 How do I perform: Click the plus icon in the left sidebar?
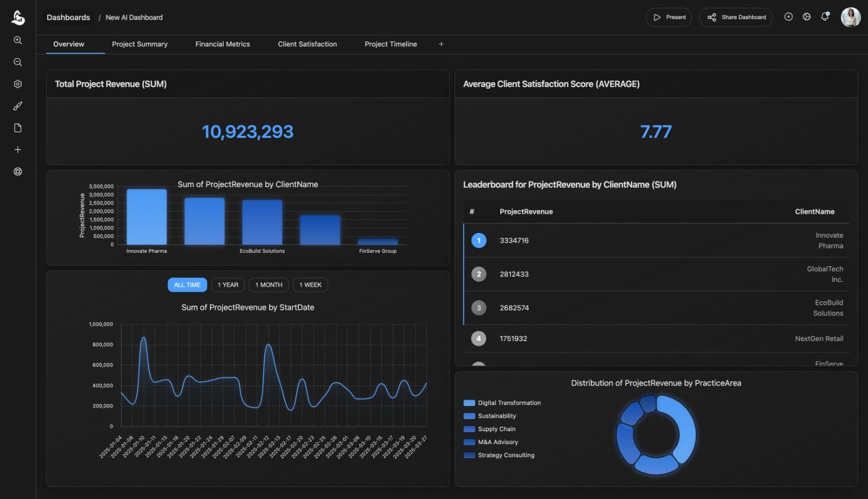click(18, 149)
